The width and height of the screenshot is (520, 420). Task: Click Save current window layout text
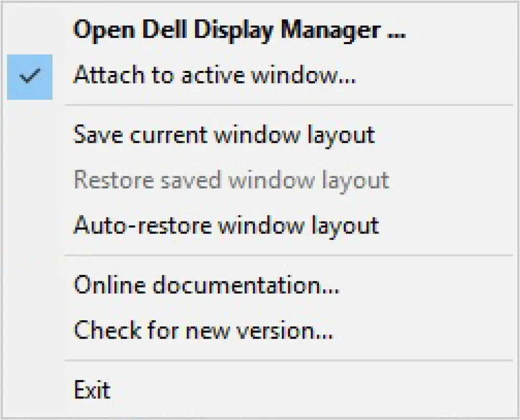[x=226, y=135]
